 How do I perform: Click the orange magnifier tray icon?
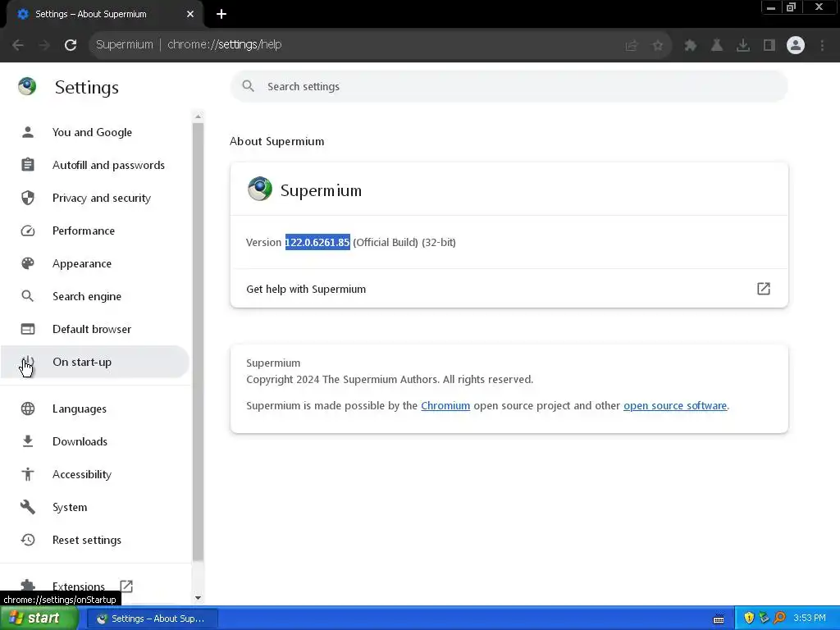pyautogui.click(x=779, y=619)
